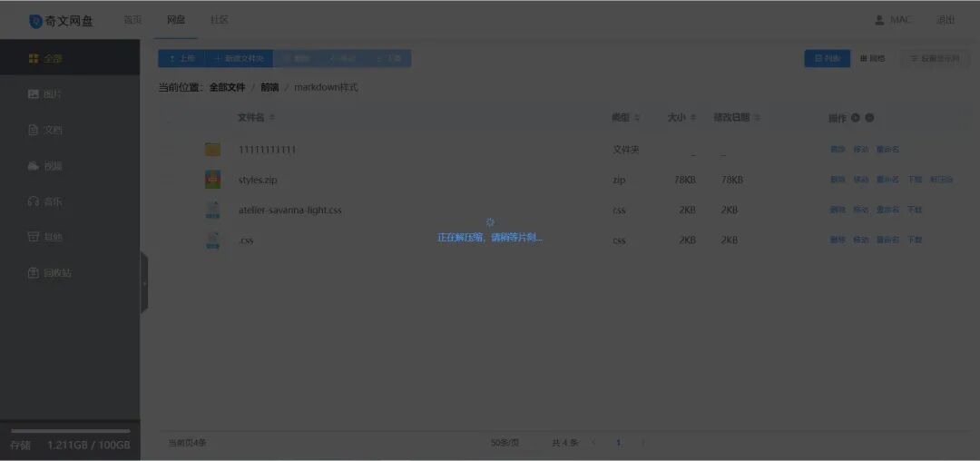The image size is (980, 461).
Task: Click the zip type cell
Action: point(619,180)
